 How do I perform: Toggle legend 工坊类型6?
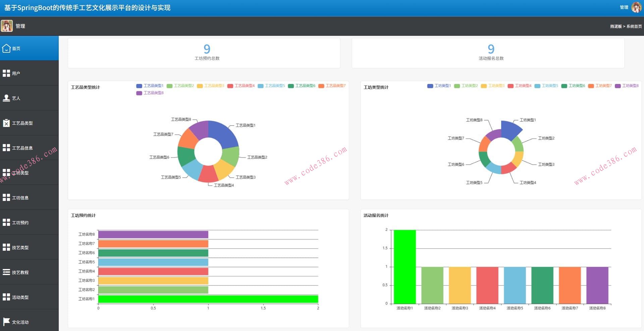573,86
